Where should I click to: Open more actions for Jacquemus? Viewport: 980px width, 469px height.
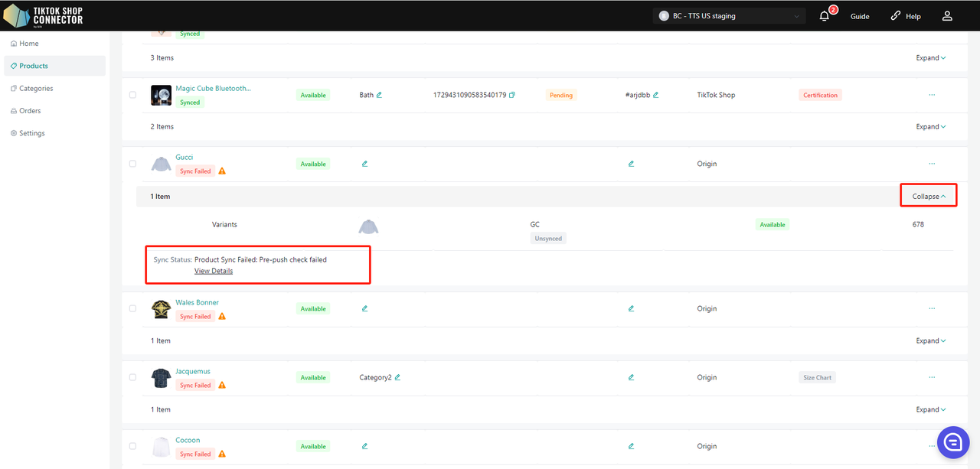932,377
